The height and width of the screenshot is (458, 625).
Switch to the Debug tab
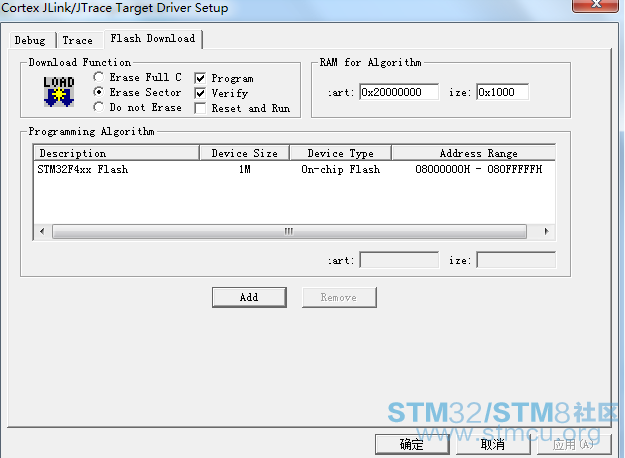pyautogui.click(x=30, y=40)
